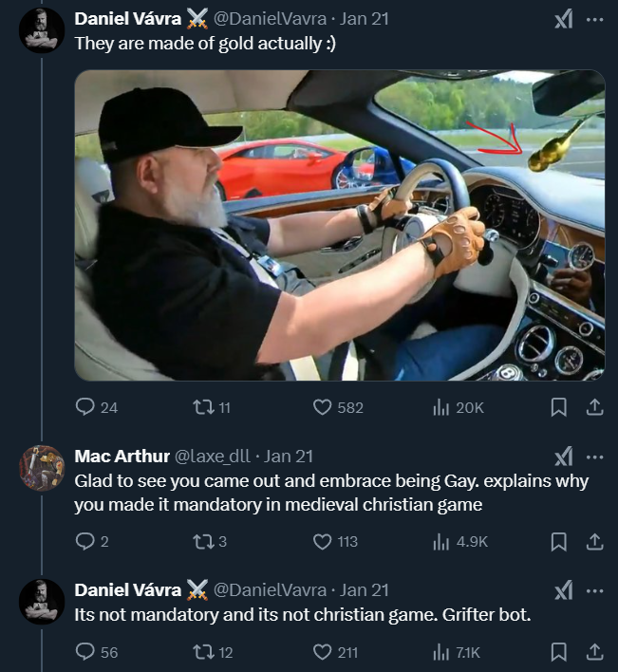Screen dimensions: 618x672
Task: Share the gold car tweet
Action: click(x=595, y=407)
